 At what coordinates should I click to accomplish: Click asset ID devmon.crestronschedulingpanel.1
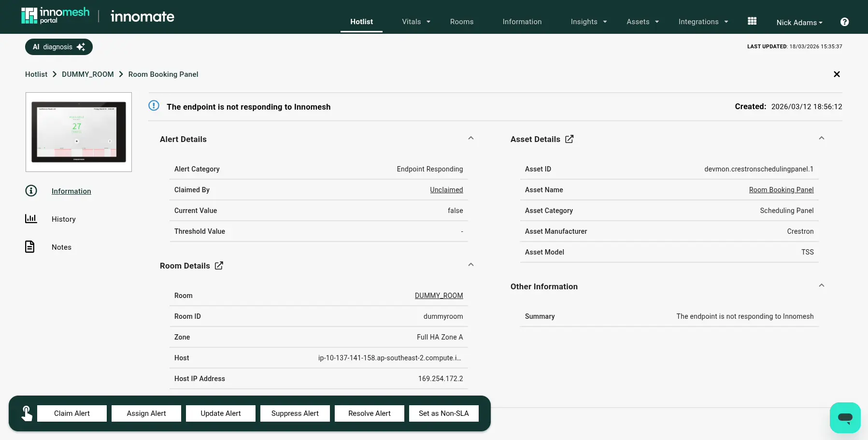pyautogui.click(x=759, y=169)
